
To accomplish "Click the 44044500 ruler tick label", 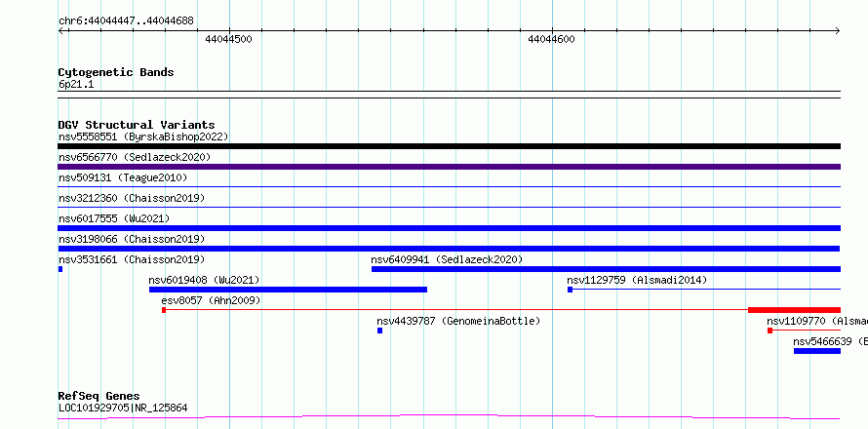I will pyautogui.click(x=228, y=39).
